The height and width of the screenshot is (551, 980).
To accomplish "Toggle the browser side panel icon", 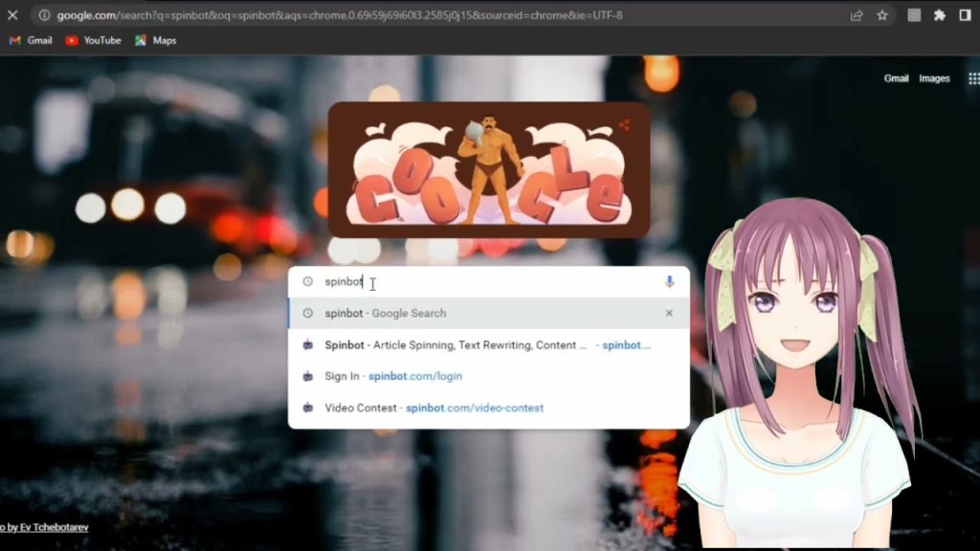I will pyautogui.click(x=965, y=15).
